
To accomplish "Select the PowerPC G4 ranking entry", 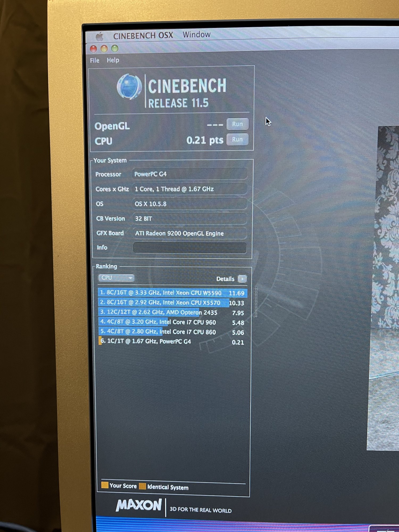I will (x=172, y=342).
